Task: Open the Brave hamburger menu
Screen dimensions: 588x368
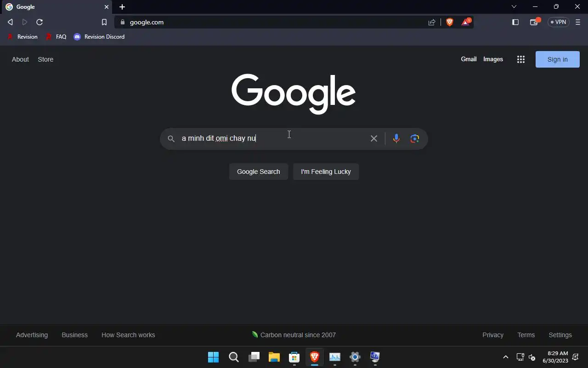Action: pyautogui.click(x=578, y=22)
